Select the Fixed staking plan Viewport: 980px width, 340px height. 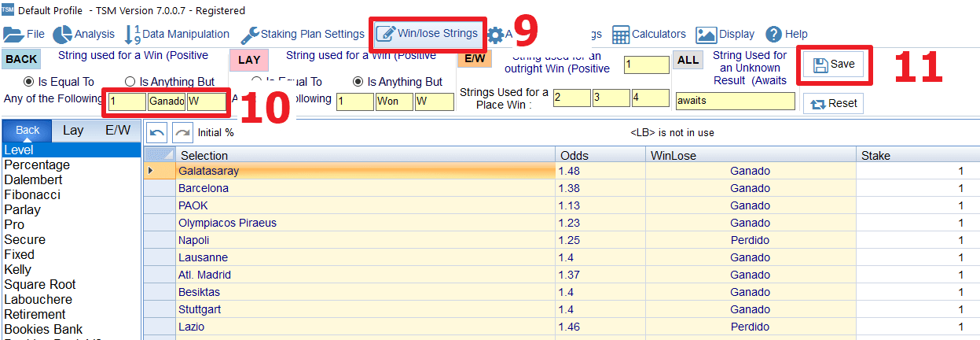tap(71, 254)
